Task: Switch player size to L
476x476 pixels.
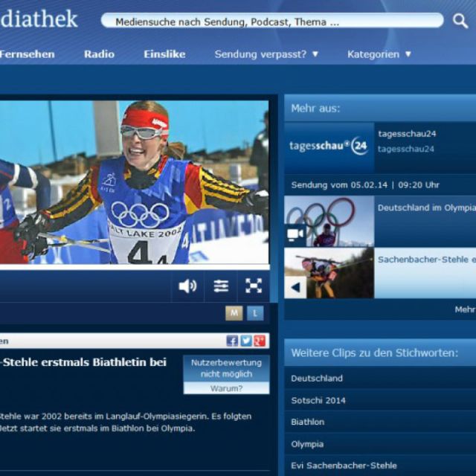Action: (255, 313)
